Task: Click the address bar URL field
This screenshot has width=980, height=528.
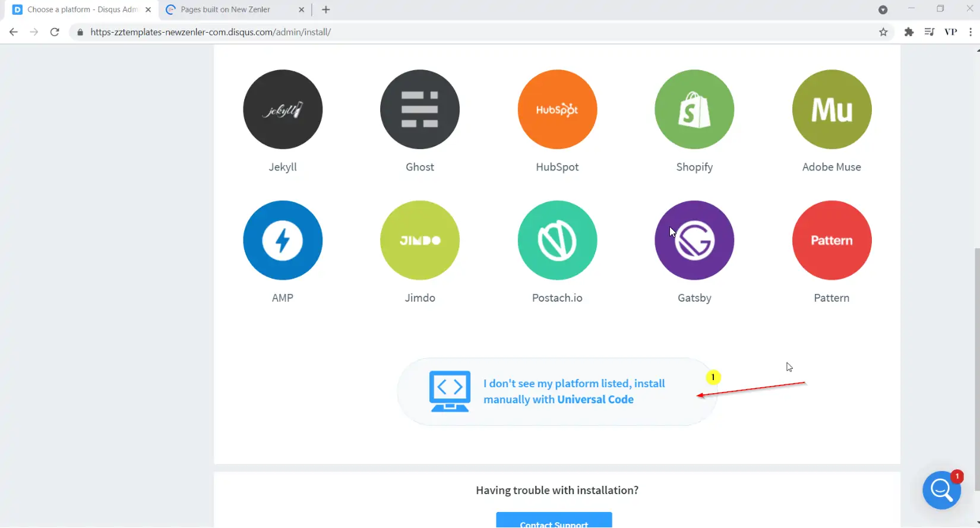Action: click(x=481, y=32)
